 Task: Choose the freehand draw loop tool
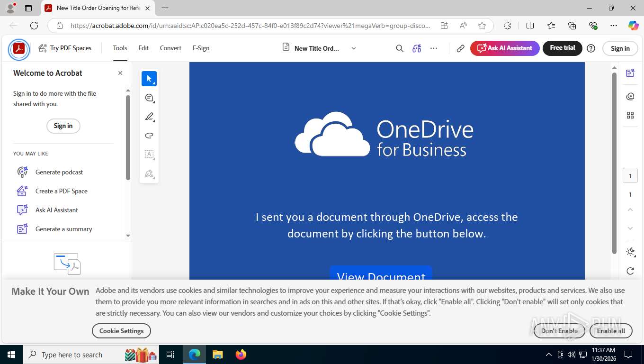pos(149,136)
